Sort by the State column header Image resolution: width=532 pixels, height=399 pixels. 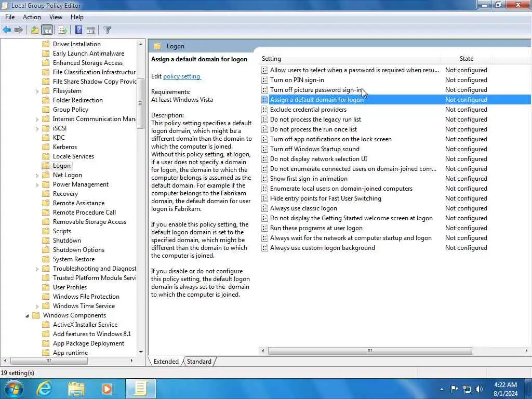(x=466, y=59)
